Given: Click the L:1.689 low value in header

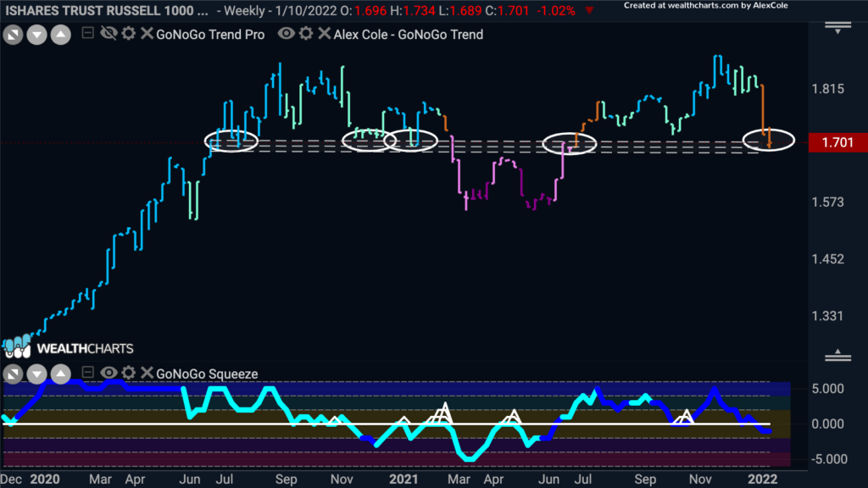Looking at the screenshot, I should coord(462,10).
